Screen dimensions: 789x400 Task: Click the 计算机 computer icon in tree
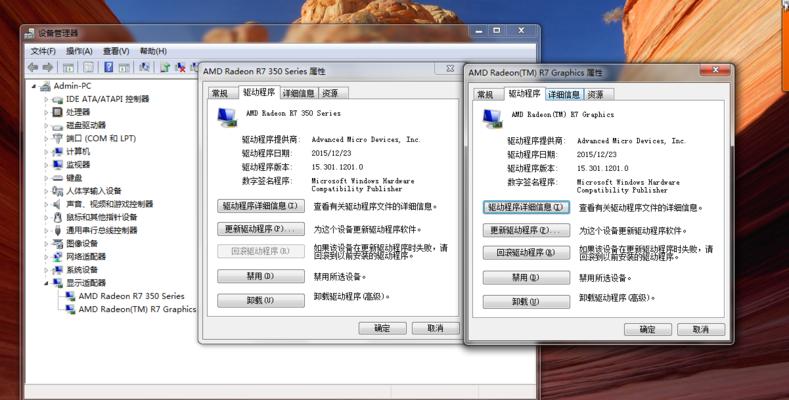[57, 151]
